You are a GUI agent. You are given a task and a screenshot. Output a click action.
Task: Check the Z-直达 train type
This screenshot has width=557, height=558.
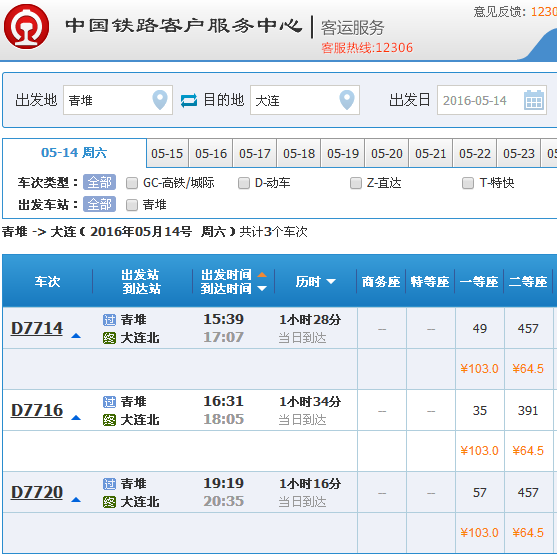pos(356,183)
